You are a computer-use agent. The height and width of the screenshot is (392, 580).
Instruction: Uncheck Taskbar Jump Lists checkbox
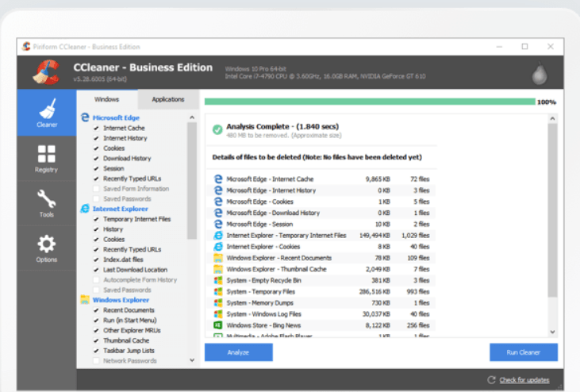pos(96,351)
